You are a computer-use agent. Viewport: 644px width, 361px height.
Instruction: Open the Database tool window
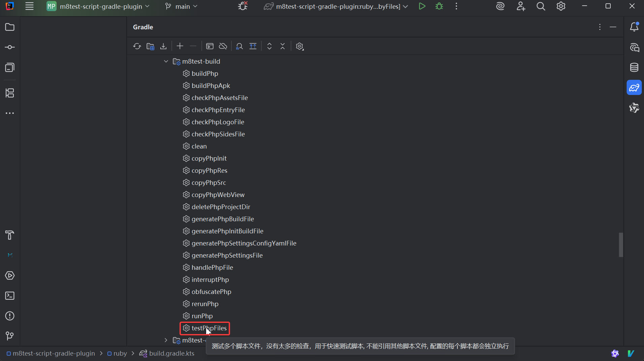coord(634,67)
